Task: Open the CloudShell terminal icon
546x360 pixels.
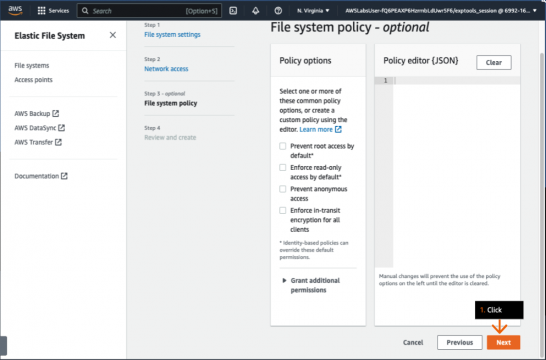Action: pyautogui.click(x=233, y=11)
